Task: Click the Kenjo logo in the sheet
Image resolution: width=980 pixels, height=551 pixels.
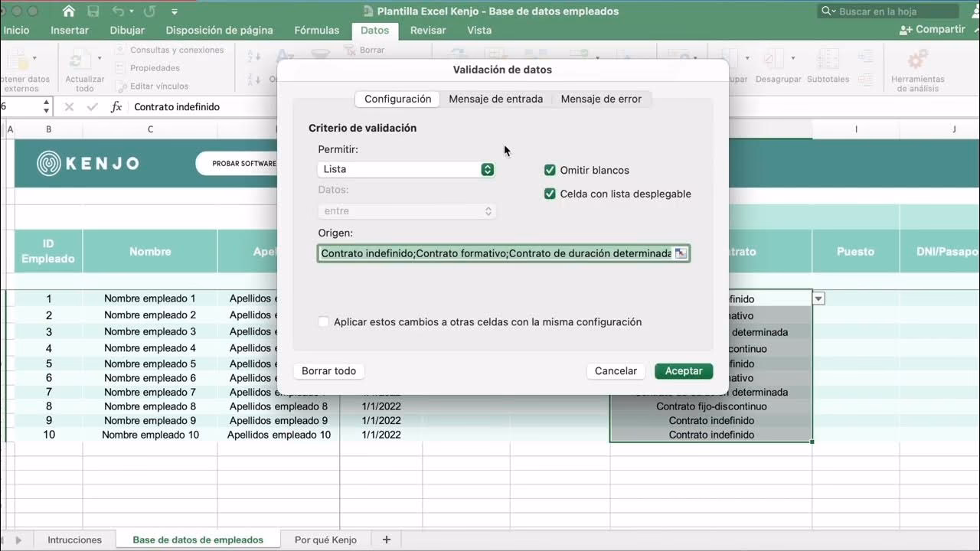Action: pyautogui.click(x=88, y=163)
